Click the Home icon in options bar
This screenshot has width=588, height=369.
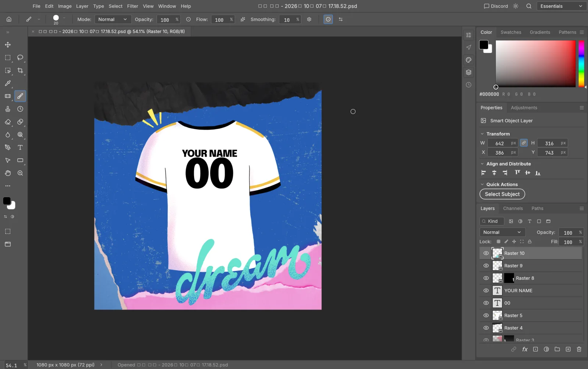(9, 19)
